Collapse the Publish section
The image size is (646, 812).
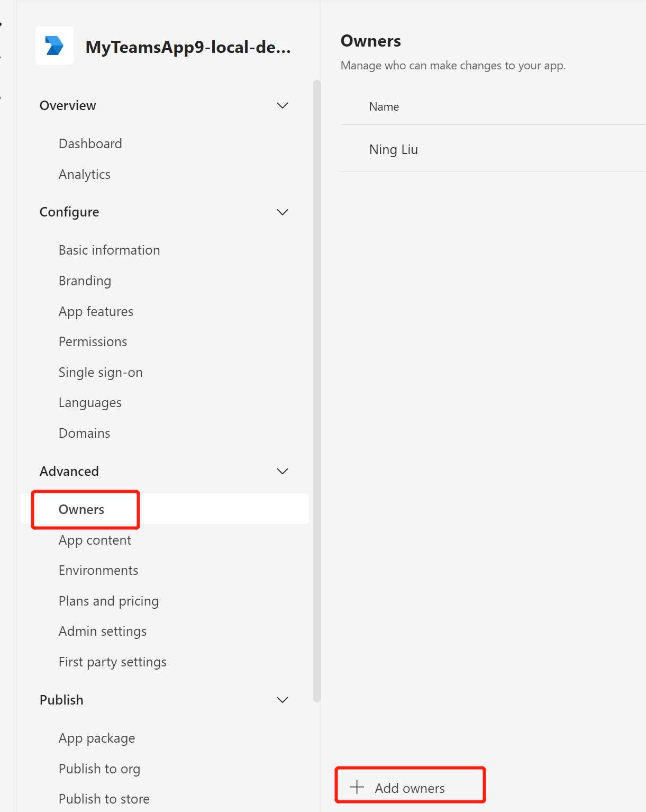283,699
